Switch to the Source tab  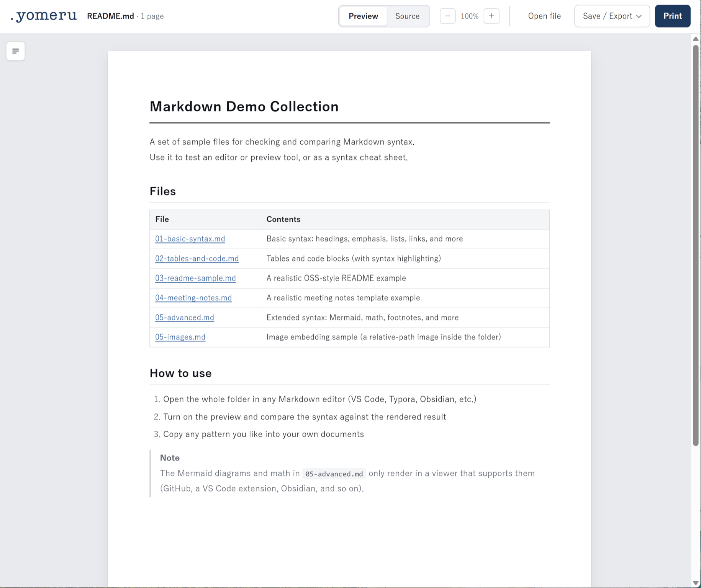pyautogui.click(x=407, y=16)
